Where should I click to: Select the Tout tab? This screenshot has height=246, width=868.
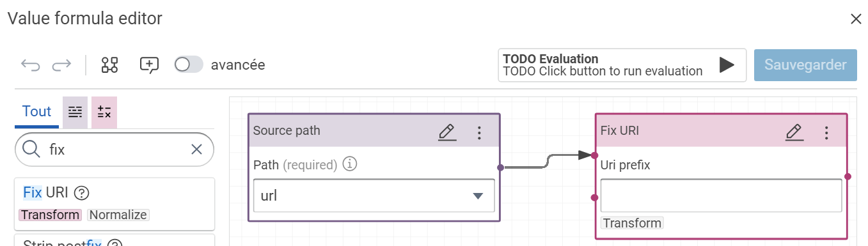point(36,112)
